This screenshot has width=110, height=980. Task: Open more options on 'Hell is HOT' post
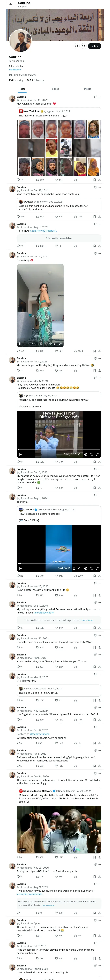(100, 224)
